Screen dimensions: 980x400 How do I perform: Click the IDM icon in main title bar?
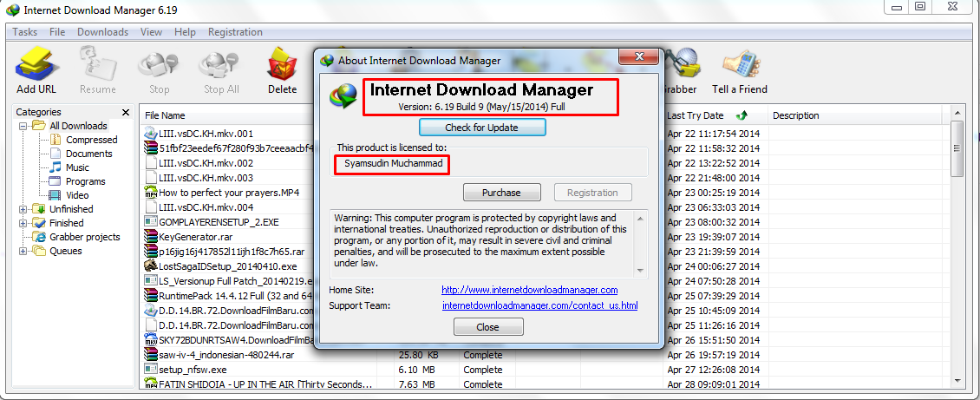12,10
